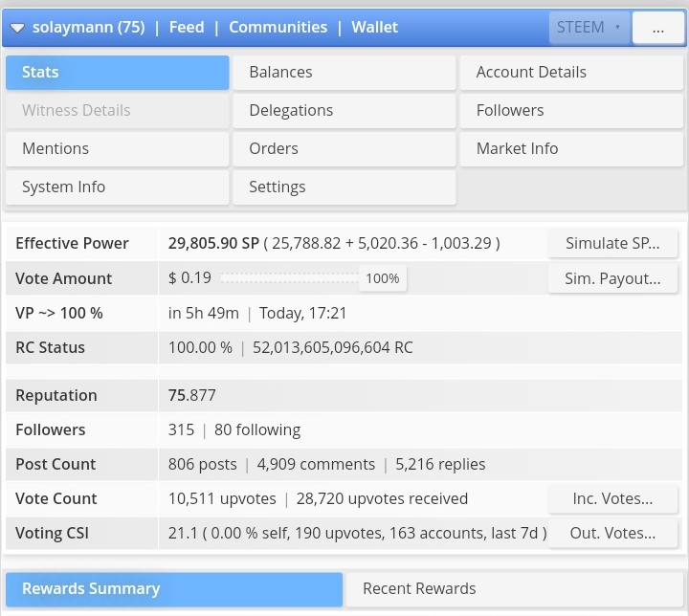Click the triangle icon beside solaymann

tap(17, 28)
